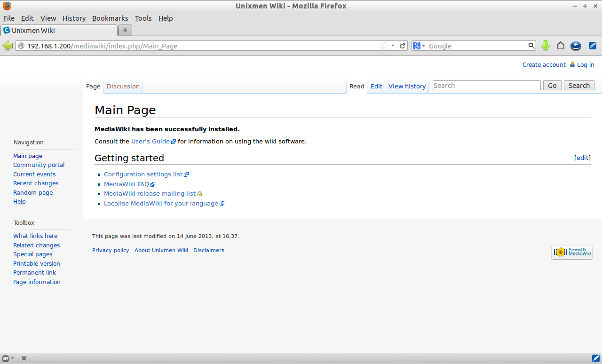Open the History menu
The width and height of the screenshot is (602, 364).
click(x=74, y=18)
